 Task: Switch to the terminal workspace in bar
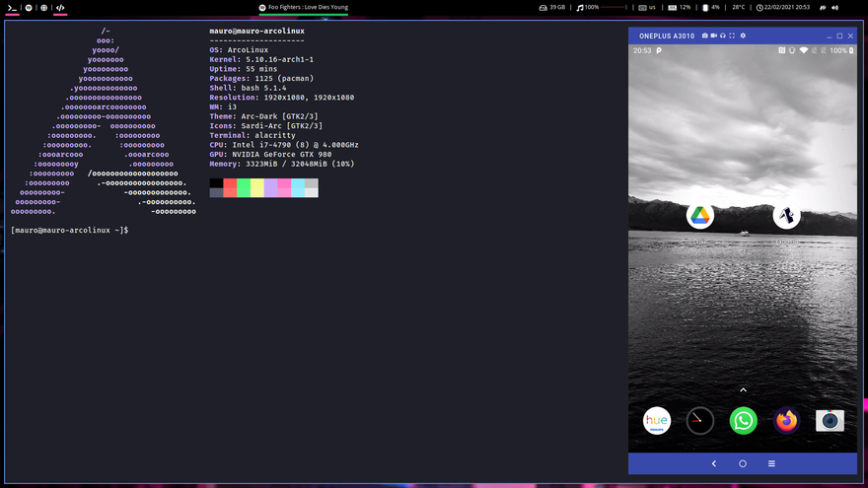point(12,7)
